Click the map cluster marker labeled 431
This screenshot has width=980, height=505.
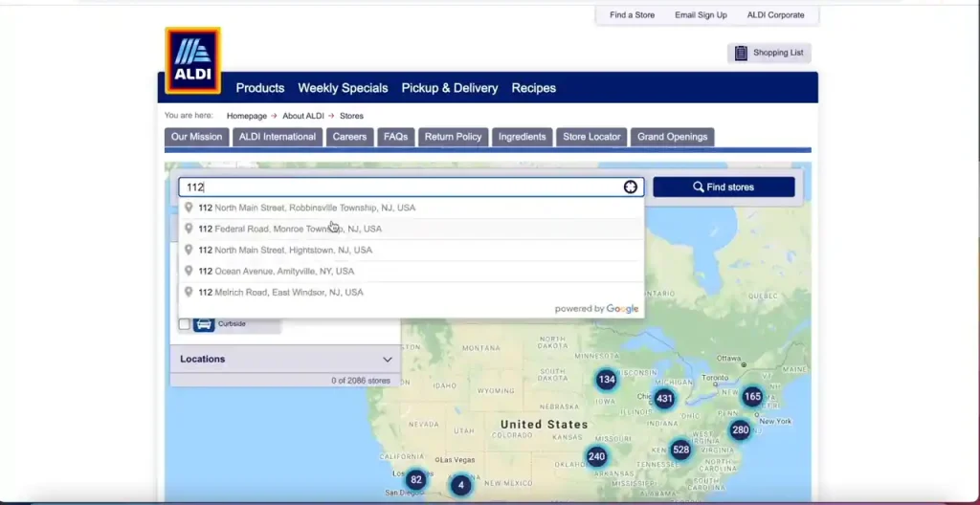tap(664, 399)
